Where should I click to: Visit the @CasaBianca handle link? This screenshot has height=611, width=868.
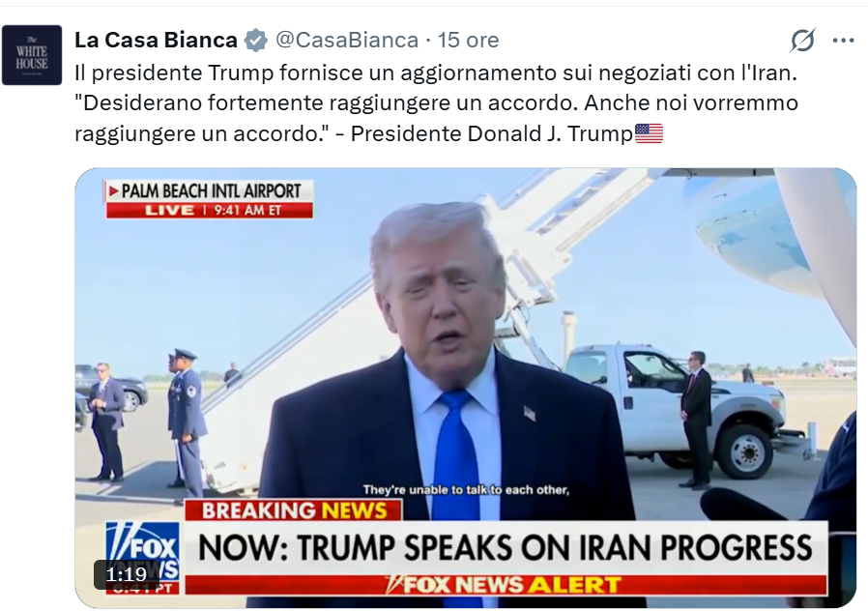click(347, 40)
